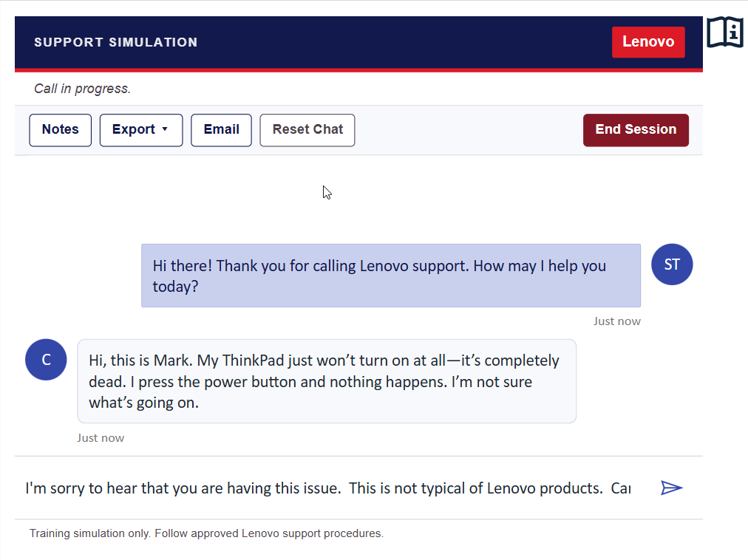
Task: Reset the chat conversation
Action: click(307, 130)
